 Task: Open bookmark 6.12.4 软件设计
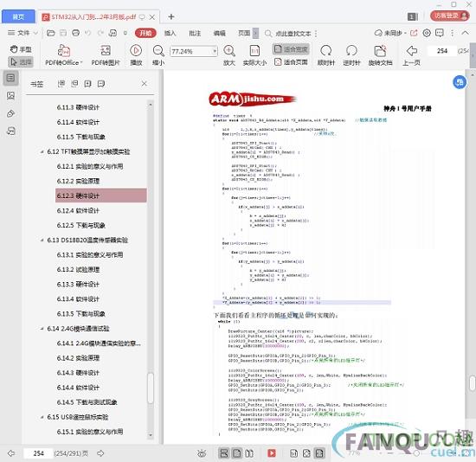tap(78, 210)
